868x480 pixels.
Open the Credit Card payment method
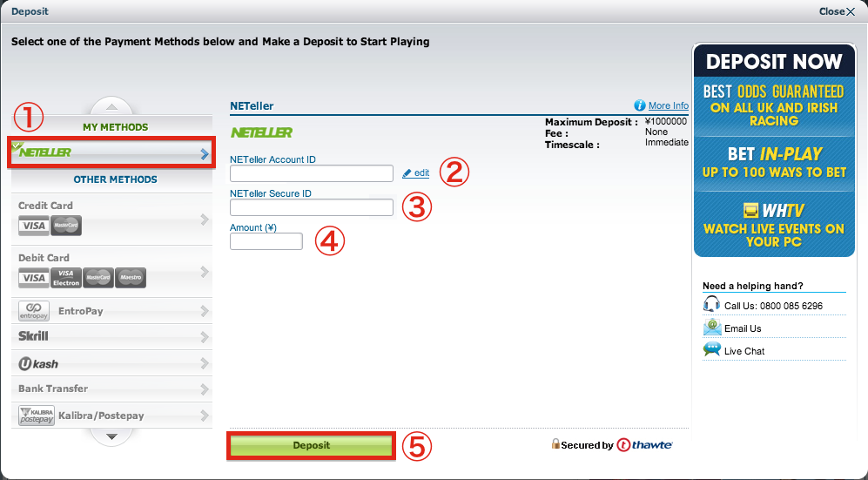(x=111, y=220)
